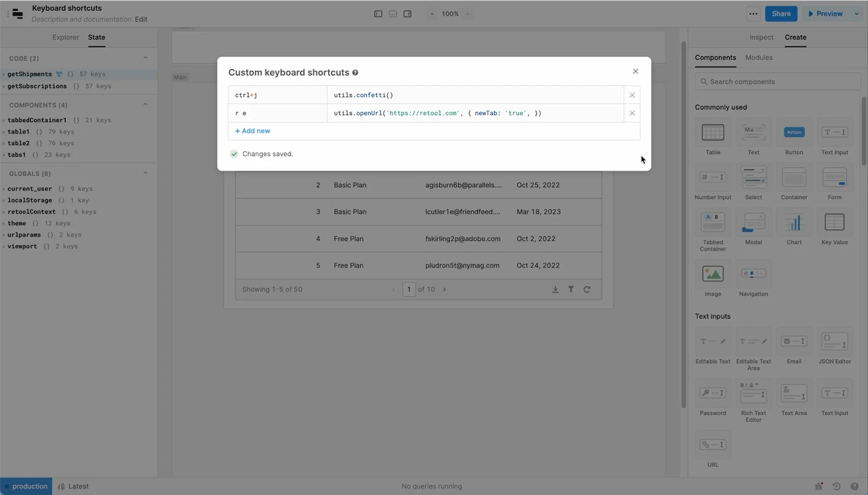This screenshot has height=495, width=868.
Task: Select the Image component icon
Action: coord(713,274)
